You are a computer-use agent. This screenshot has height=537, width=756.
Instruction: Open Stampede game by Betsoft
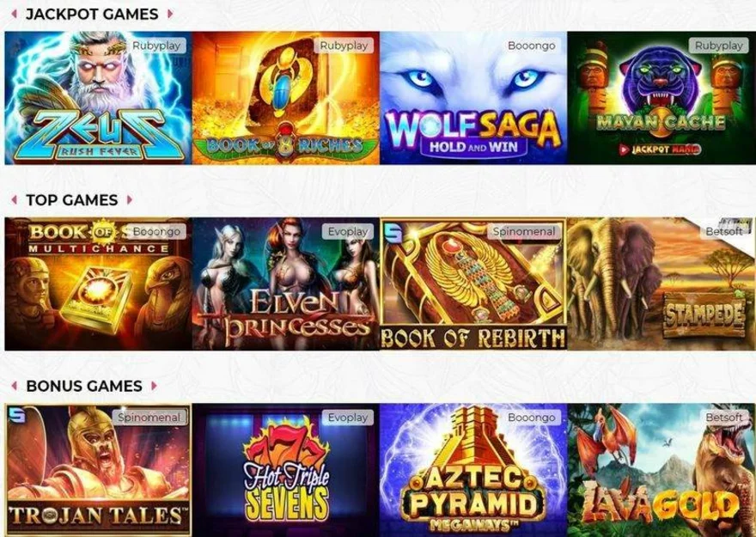coord(661,284)
